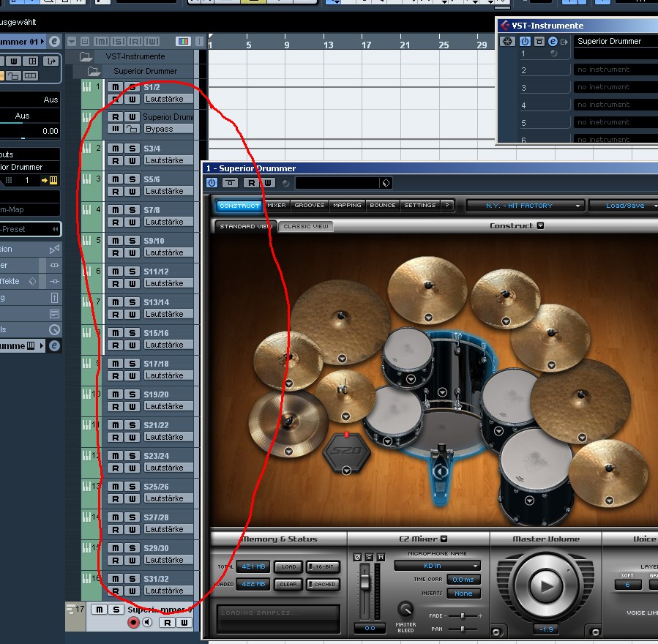The height and width of the screenshot is (644, 658).
Task: Switch to the CONSTRUCT tab
Action: pyautogui.click(x=239, y=206)
